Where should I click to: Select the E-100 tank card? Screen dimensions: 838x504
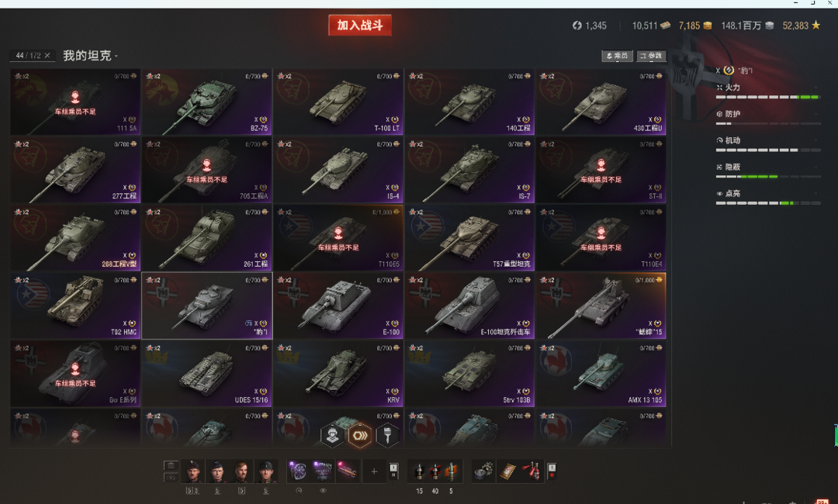tap(338, 306)
